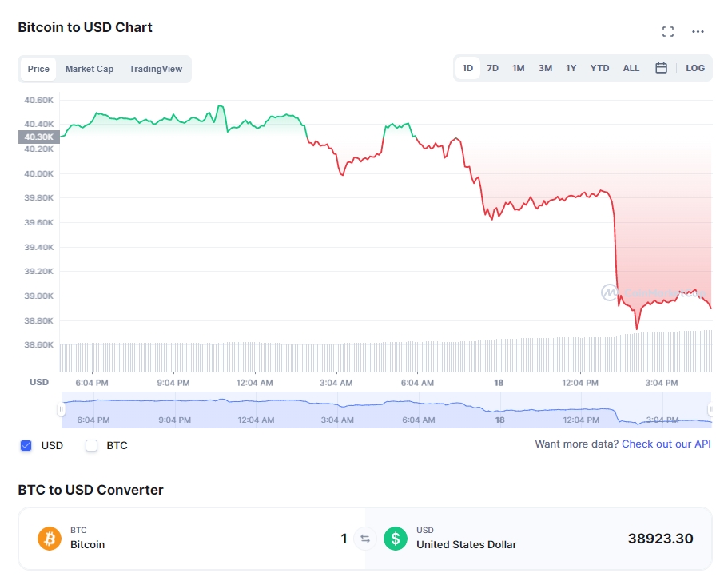
Task: Click the BTC amount field showing 1
Action: click(x=344, y=539)
